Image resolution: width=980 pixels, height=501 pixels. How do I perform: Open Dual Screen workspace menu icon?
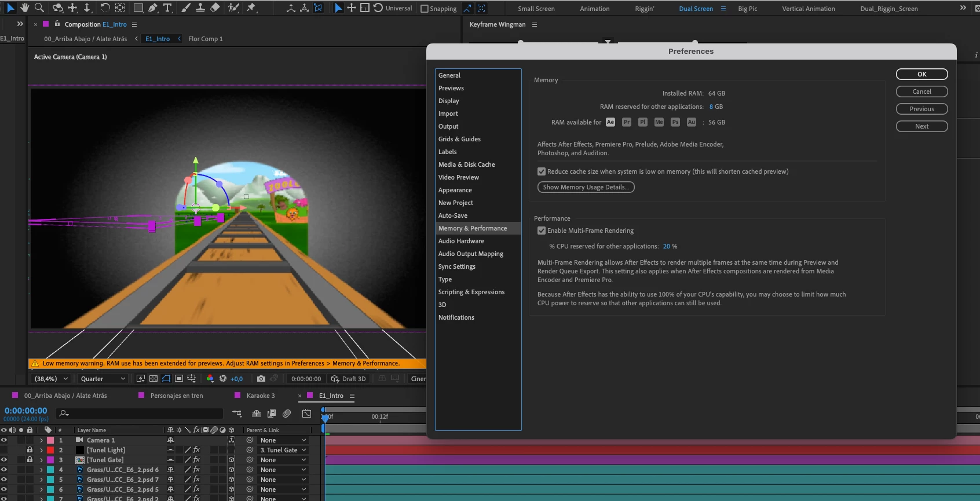[723, 9]
